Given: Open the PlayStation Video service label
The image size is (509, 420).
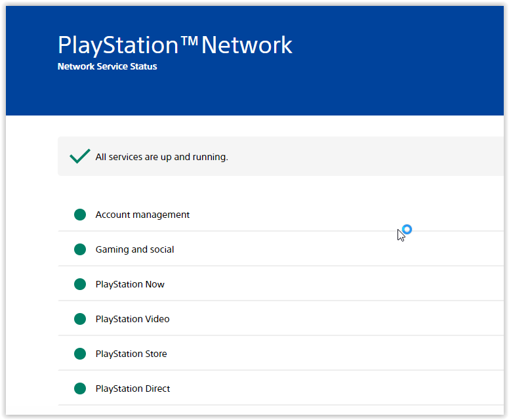Looking at the screenshot, I should coord(132,319).
